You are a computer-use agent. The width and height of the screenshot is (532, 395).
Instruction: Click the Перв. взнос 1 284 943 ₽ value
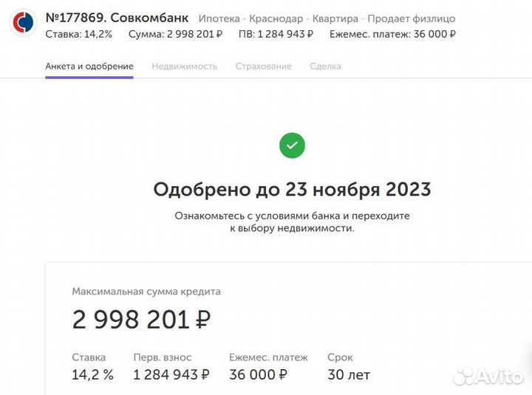click(171, 374)
